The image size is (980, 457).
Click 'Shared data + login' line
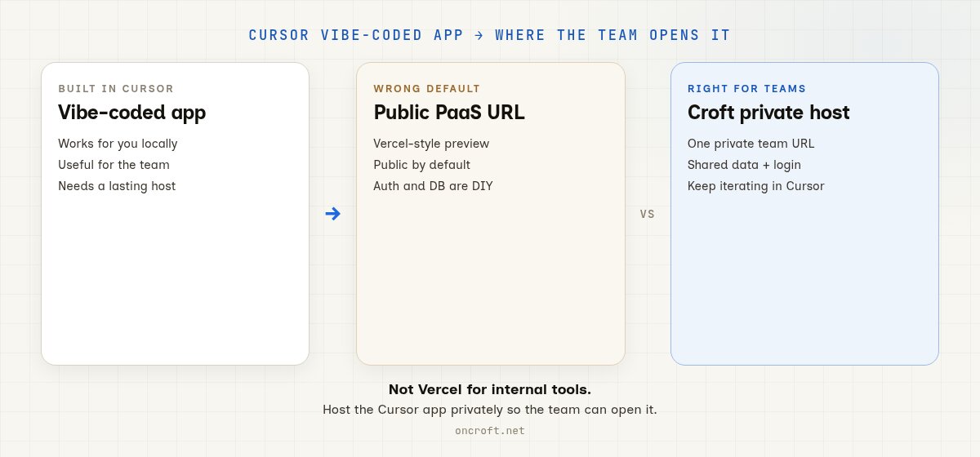(x=744, y=165)
